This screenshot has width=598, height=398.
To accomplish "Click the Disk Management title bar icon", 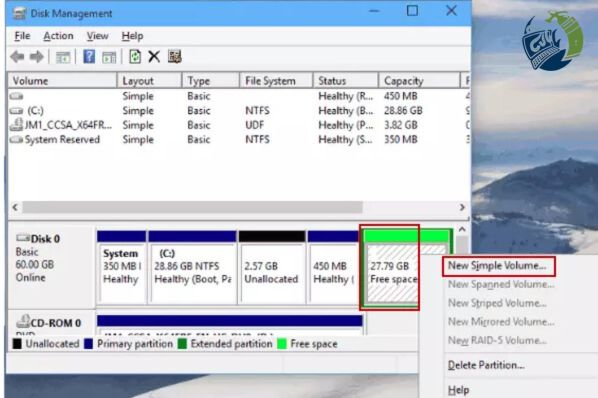I will pyautogui.click(x=19, y=14).
